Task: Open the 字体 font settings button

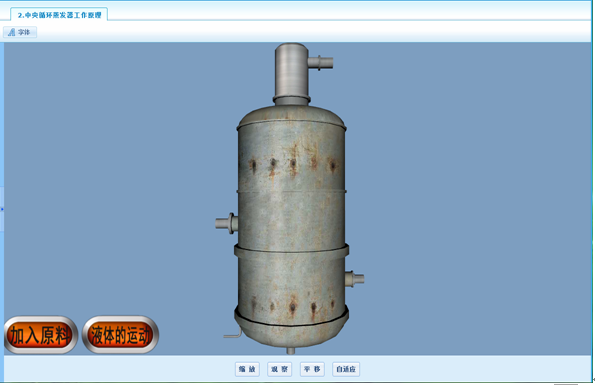Action: click(20, 32)
